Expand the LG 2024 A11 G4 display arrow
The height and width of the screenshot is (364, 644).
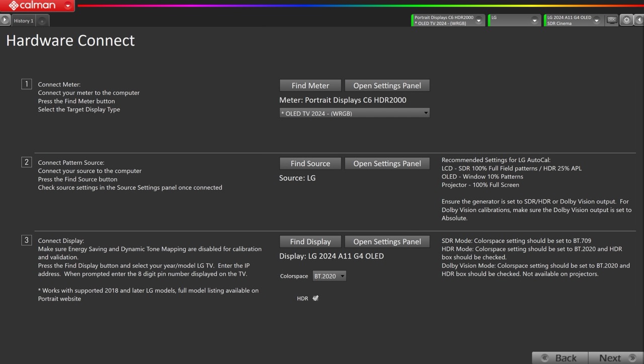click(597, 20)
